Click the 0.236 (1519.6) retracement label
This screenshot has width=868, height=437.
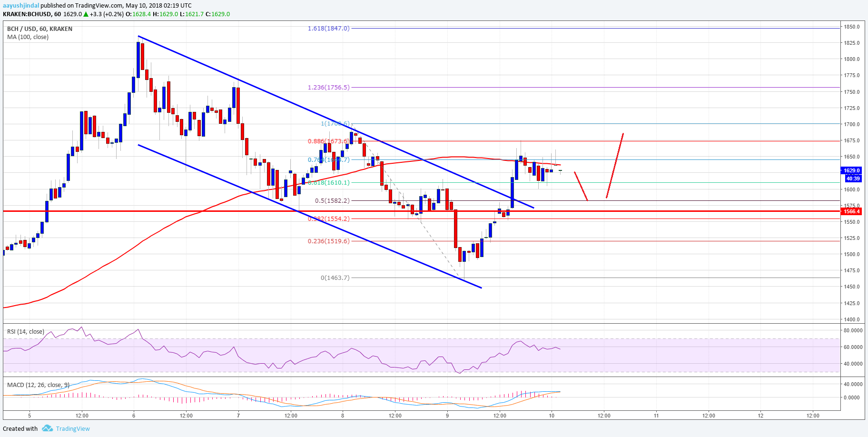pyautogui.click(x=329, y=241)
